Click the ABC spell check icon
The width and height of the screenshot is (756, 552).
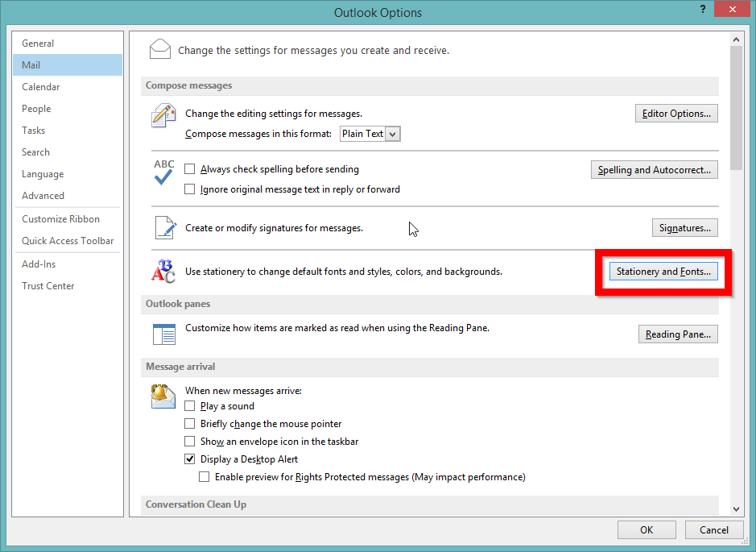(x=163, y=172)
